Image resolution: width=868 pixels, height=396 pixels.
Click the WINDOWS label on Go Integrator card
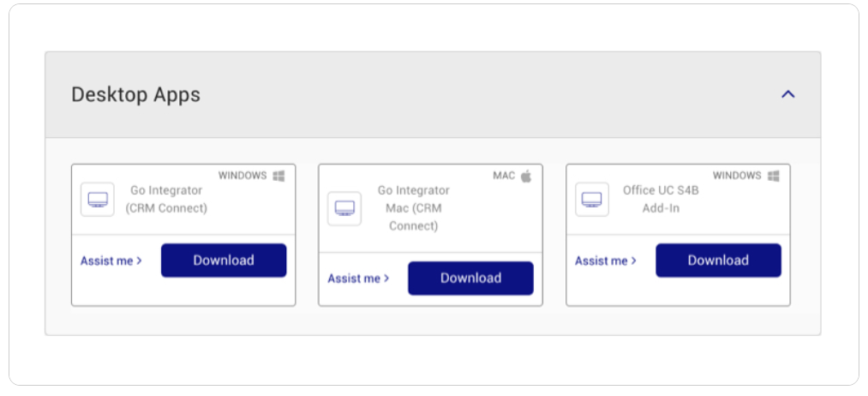tap(242, 176)
